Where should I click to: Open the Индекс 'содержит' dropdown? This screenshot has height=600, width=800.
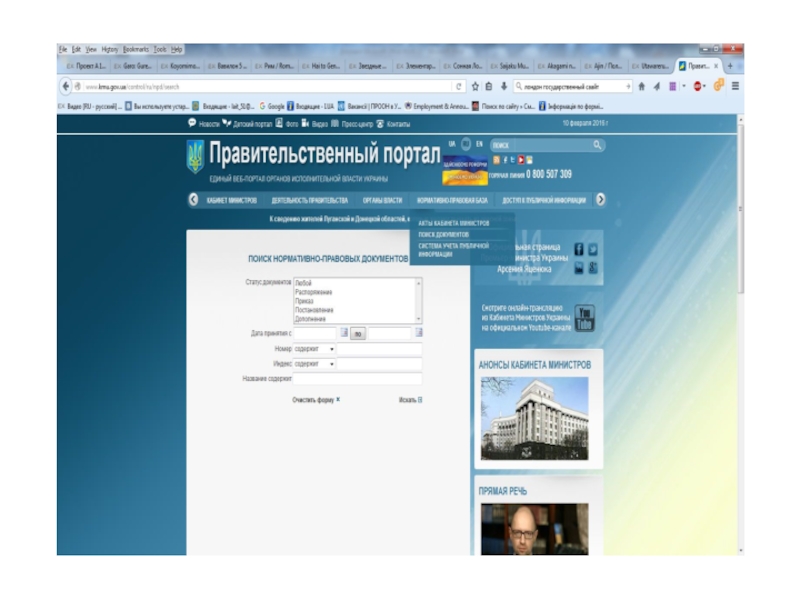tap(314, 364)
